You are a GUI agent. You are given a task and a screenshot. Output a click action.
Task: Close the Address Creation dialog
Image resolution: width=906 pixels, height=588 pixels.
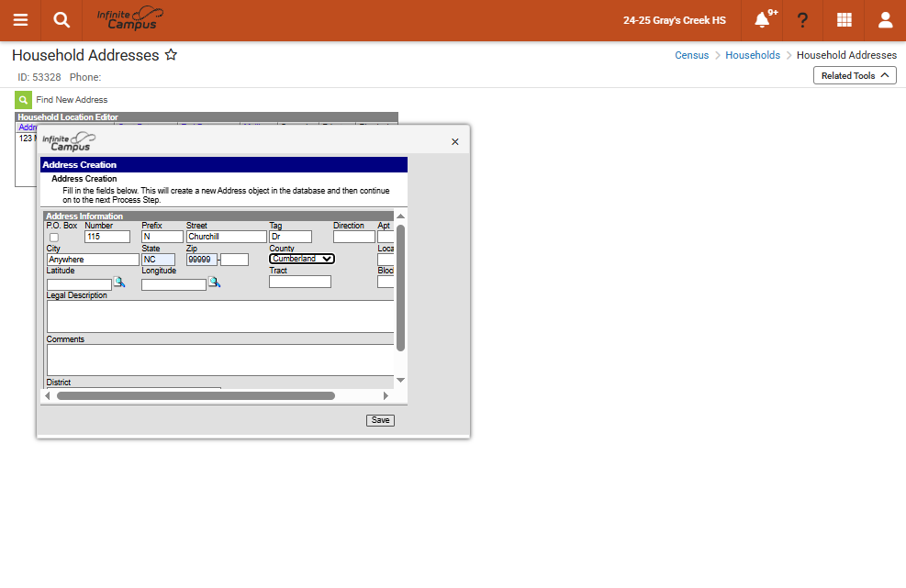point(454,142)
